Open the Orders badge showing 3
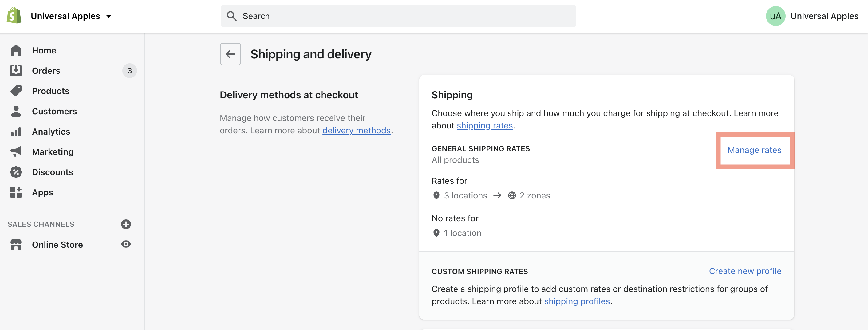 [x=129, y=71]
